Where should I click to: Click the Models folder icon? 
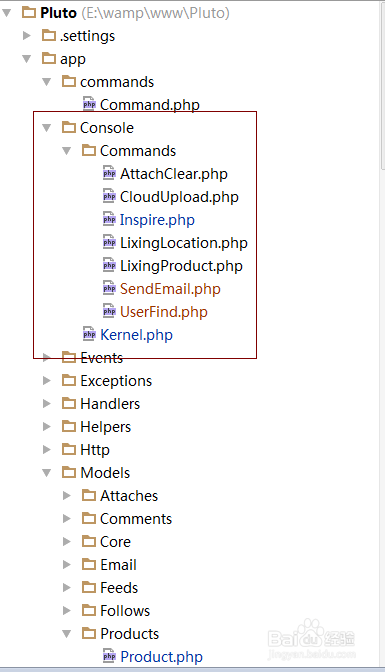click(x=69, y=472)
